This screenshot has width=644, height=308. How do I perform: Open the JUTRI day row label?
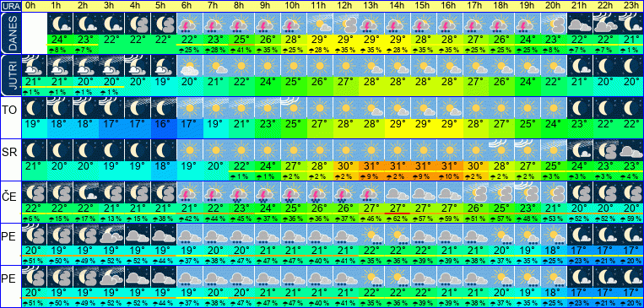coord(10,76)
